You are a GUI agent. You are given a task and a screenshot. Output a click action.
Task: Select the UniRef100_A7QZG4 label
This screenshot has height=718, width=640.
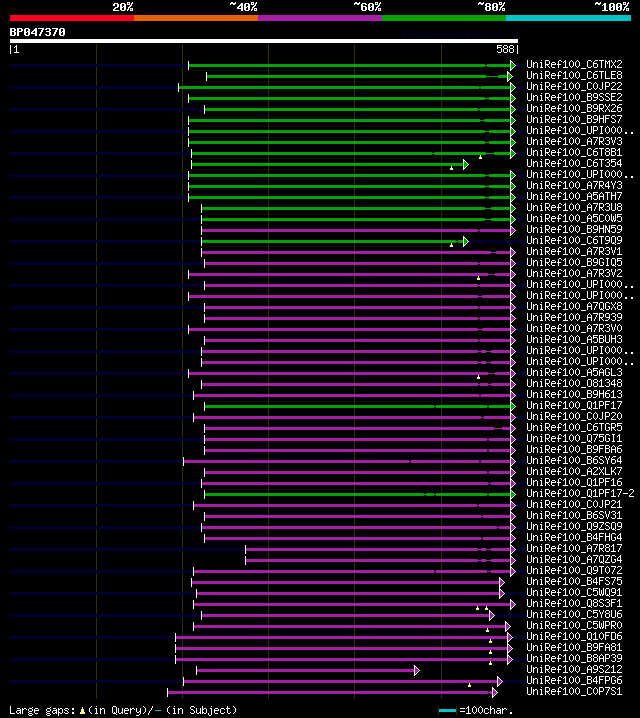(x=574, y=560)
